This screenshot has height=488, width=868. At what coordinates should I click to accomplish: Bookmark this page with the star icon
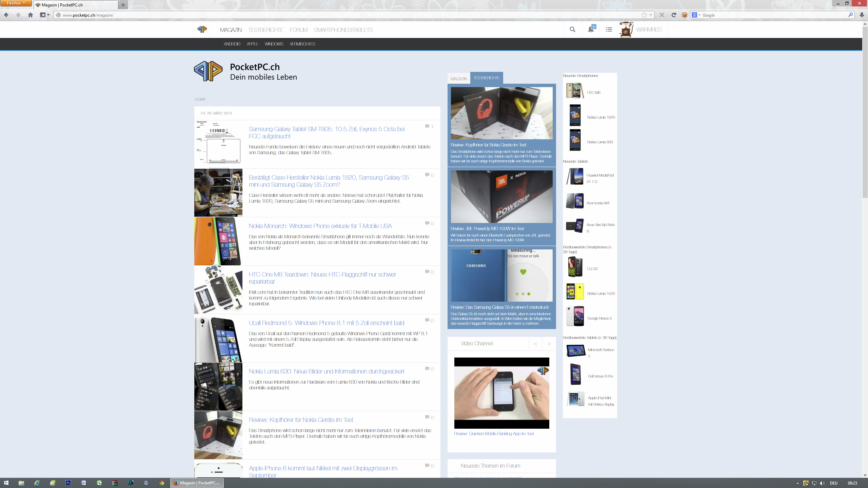644,15
